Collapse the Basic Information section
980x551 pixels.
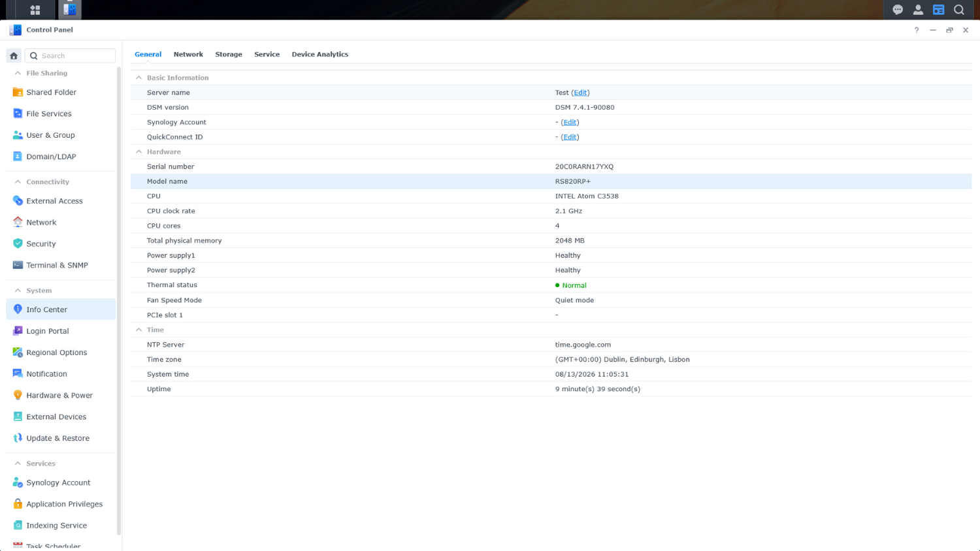(x=139, y=78)
